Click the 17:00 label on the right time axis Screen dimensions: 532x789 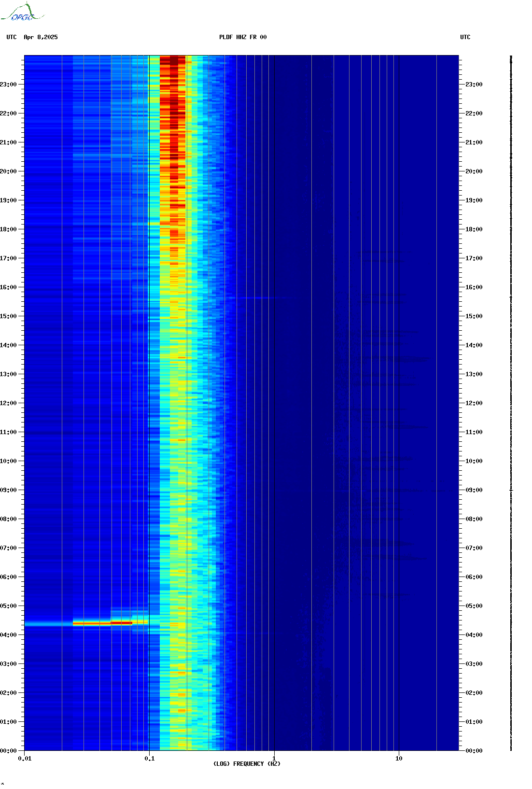point(474,258)
